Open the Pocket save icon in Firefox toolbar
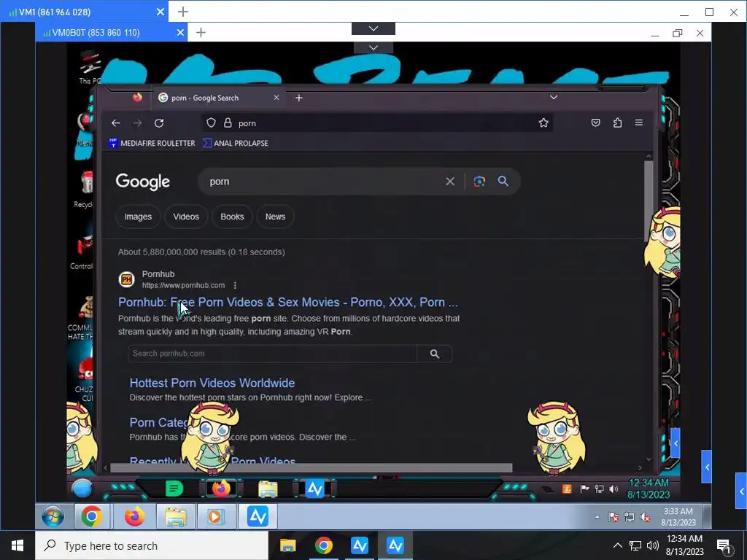The width and height of the screenshot is (747, 560). [x=595, y=122]
